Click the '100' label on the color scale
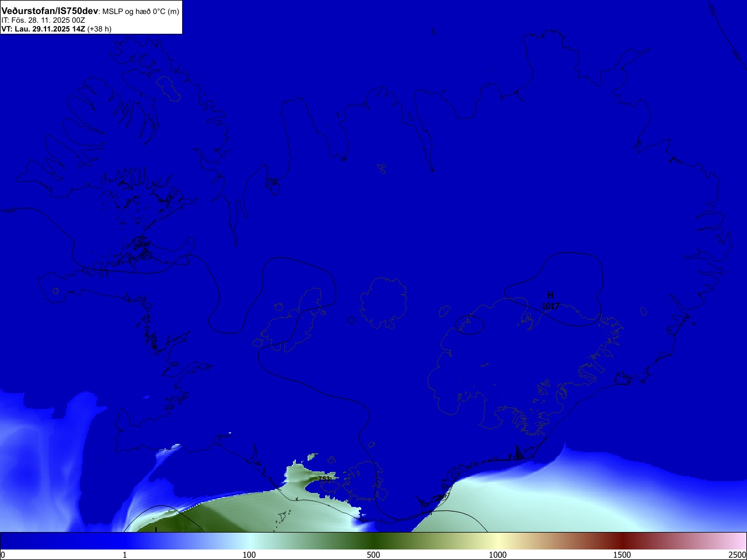 tap(249, 555)
